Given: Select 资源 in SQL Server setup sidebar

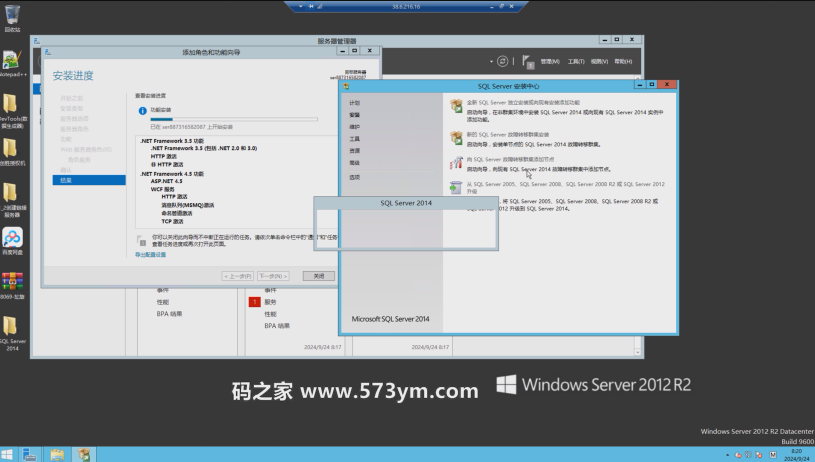Looking at the screenshot, I should (354, 151).
